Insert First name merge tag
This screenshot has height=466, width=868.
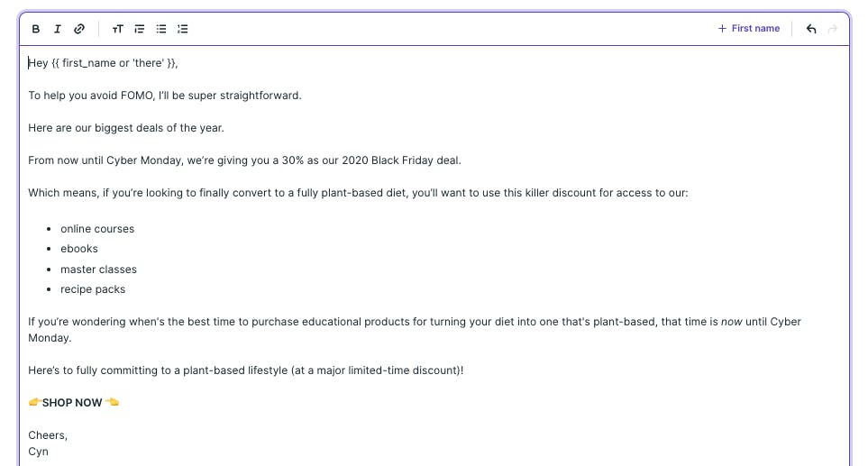point(749,28)
